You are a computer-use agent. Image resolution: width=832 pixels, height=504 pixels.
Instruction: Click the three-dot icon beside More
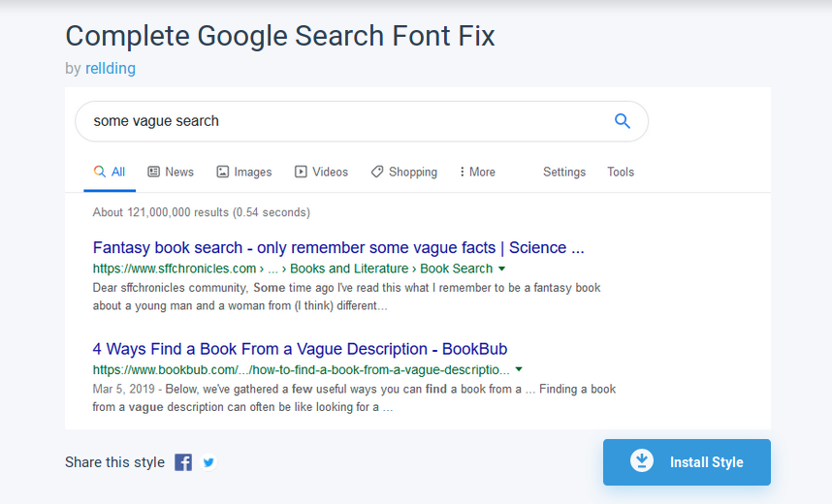coord(462,172)
